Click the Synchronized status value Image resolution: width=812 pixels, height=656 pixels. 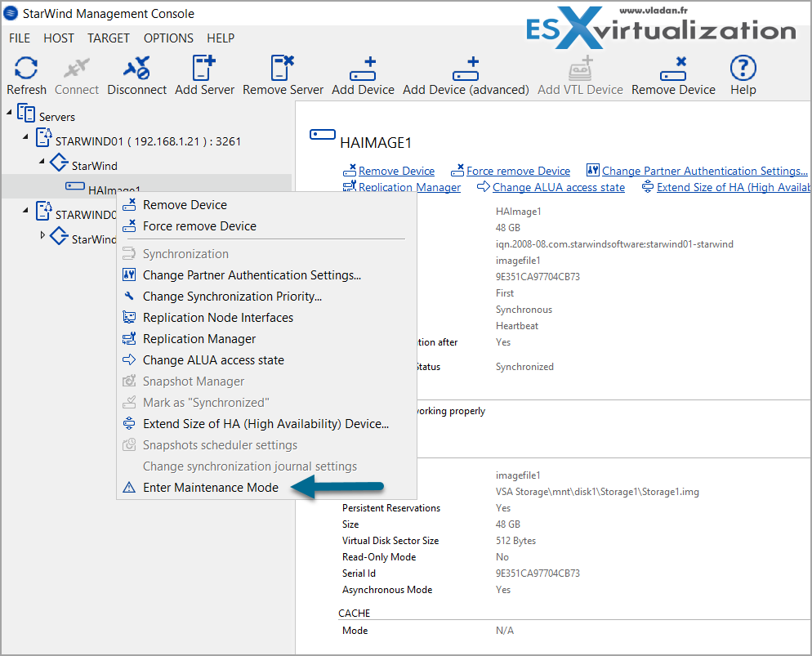click(524, 367)
